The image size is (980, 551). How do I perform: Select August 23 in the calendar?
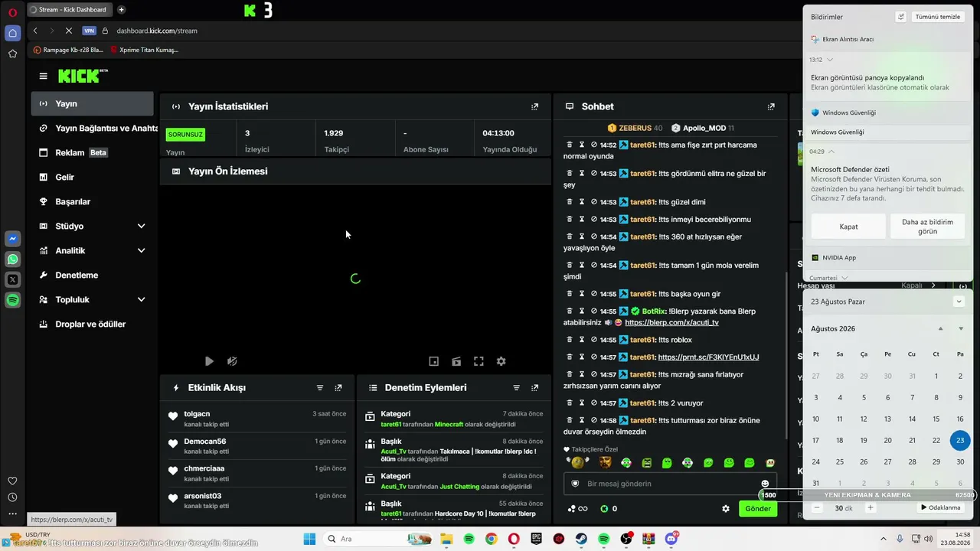pos(960,440)
